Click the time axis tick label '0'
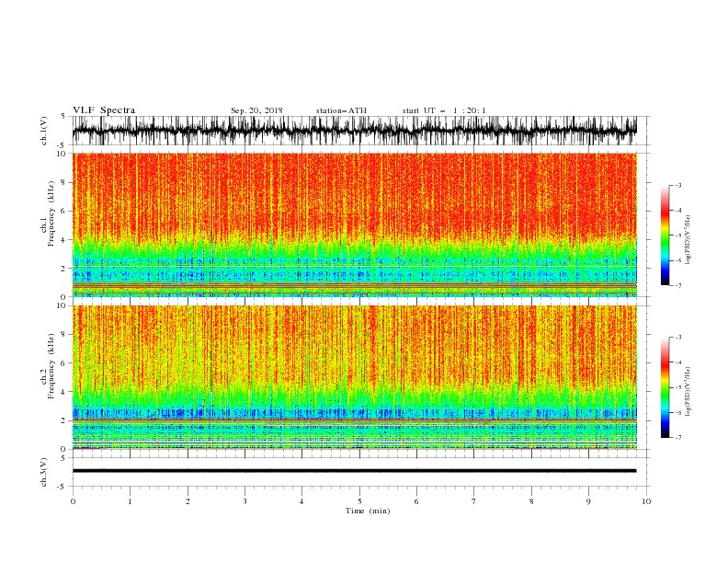This screenshot has height=563, width=728. coord(73,501)
